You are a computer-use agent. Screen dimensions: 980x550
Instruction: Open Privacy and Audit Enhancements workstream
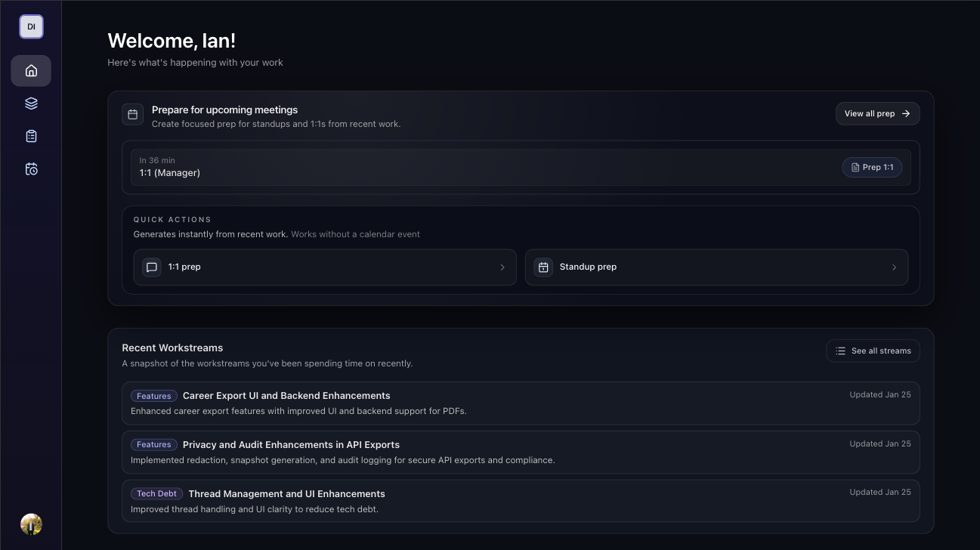[x=291, y=445]
